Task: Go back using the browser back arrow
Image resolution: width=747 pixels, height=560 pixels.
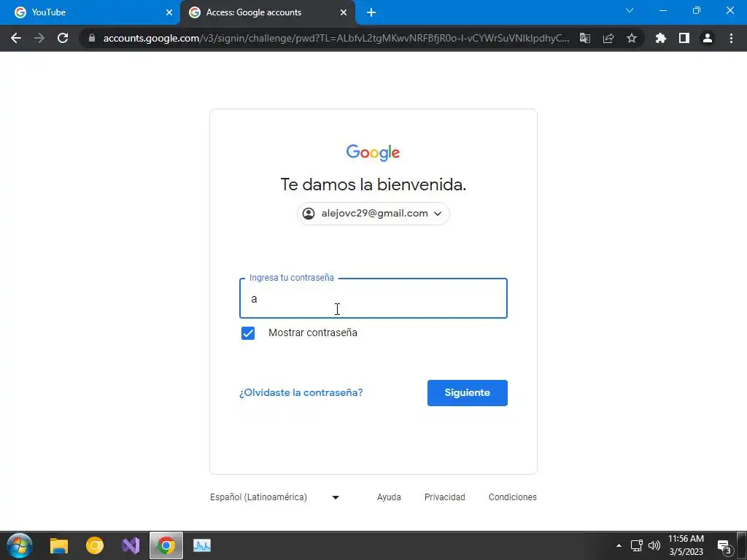Action: [x=16, y=38]
